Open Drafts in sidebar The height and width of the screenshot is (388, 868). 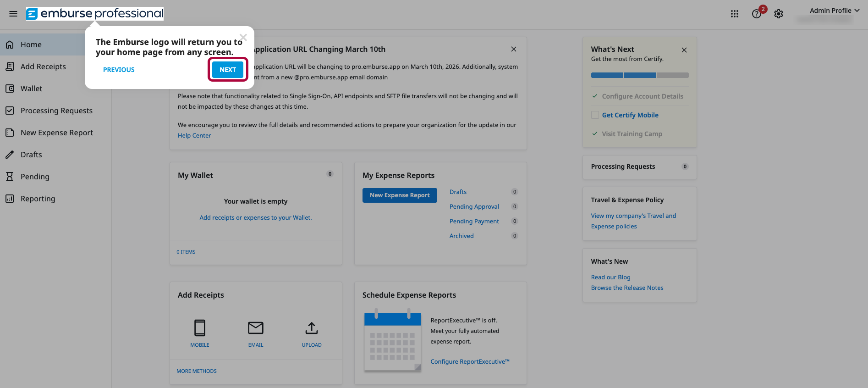55,155
